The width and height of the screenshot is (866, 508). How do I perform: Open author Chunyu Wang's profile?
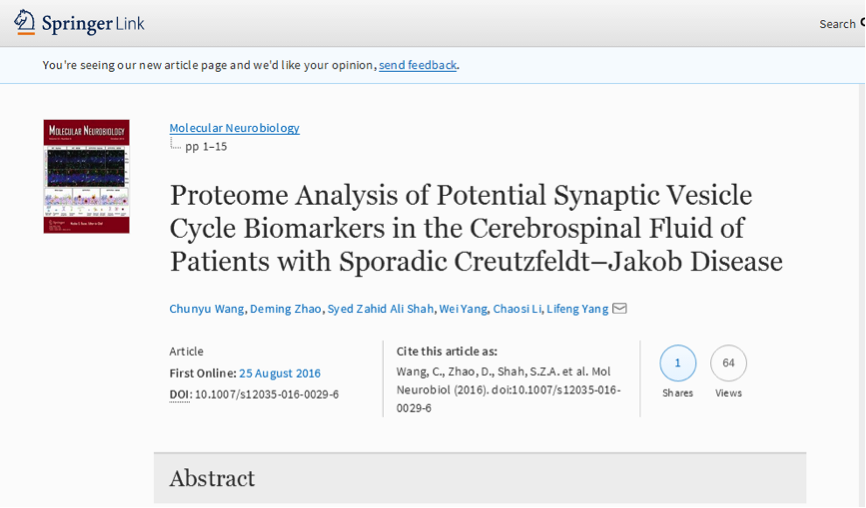coord(206,308)
